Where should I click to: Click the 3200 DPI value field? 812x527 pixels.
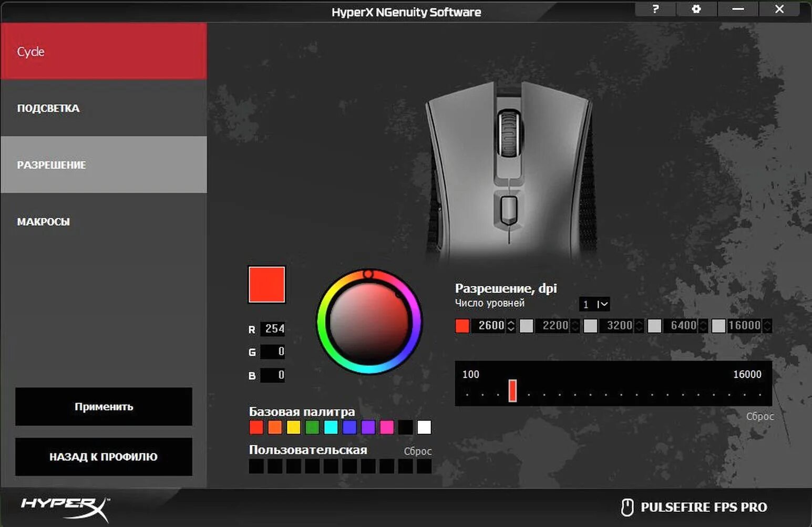click(x=618, y=326)
